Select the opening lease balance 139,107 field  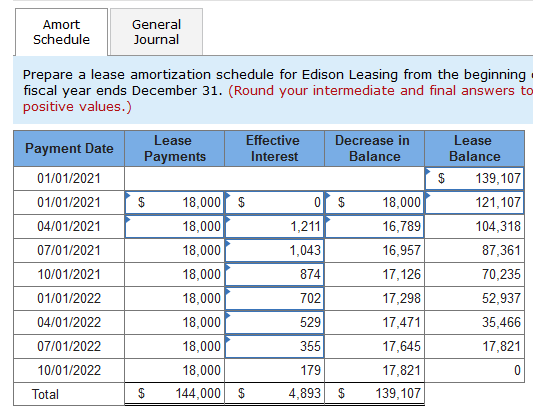(x=475, y=178)
